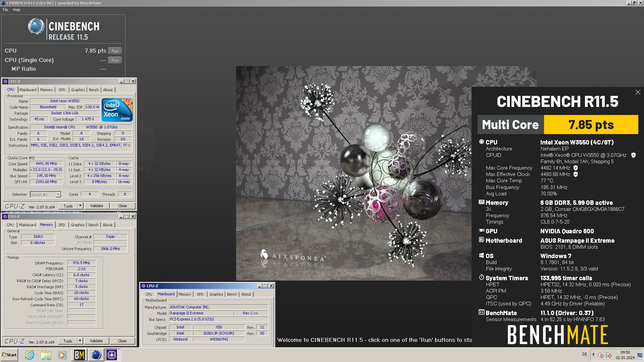This screenshot has height=362, width=644.
Task: Click the Core Voltage 1.475 V value
Action: coord(88,119)
